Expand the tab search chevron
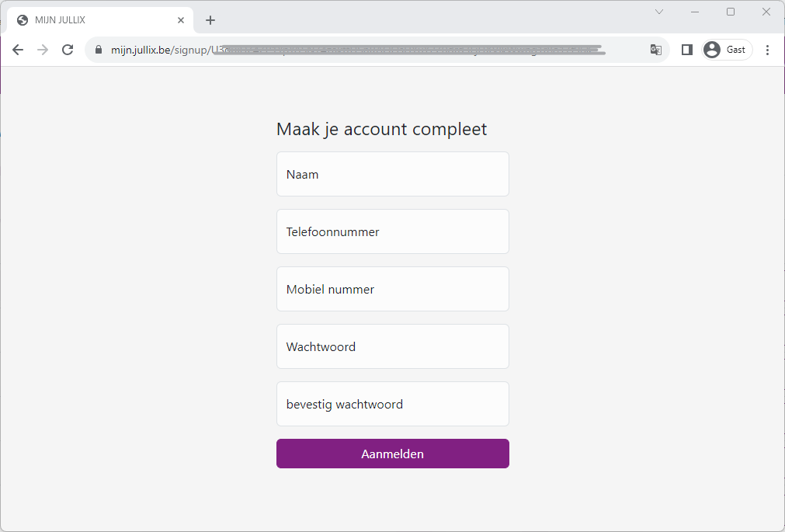Image resolution: width=785 pixels, height=532 pixels. click(659, 12)
